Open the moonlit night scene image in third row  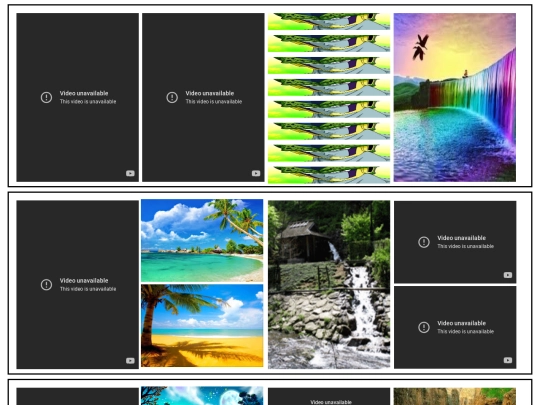[202, 396]
